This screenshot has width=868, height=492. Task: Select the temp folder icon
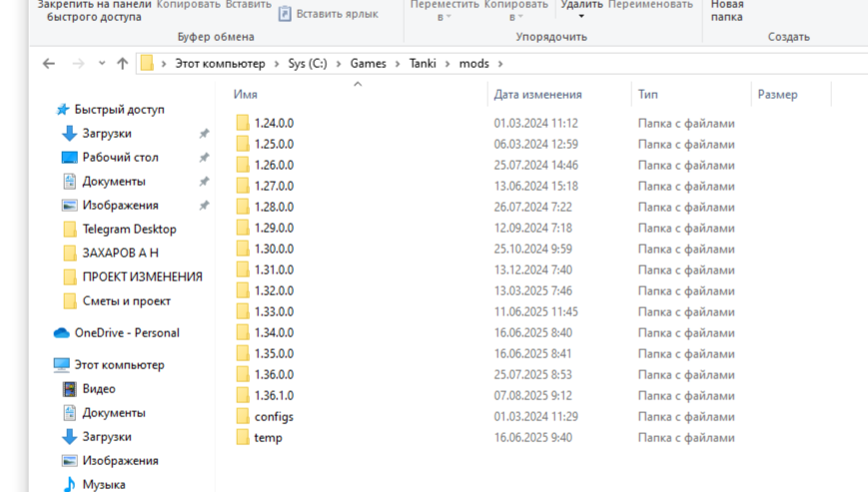tap(243, 438)
